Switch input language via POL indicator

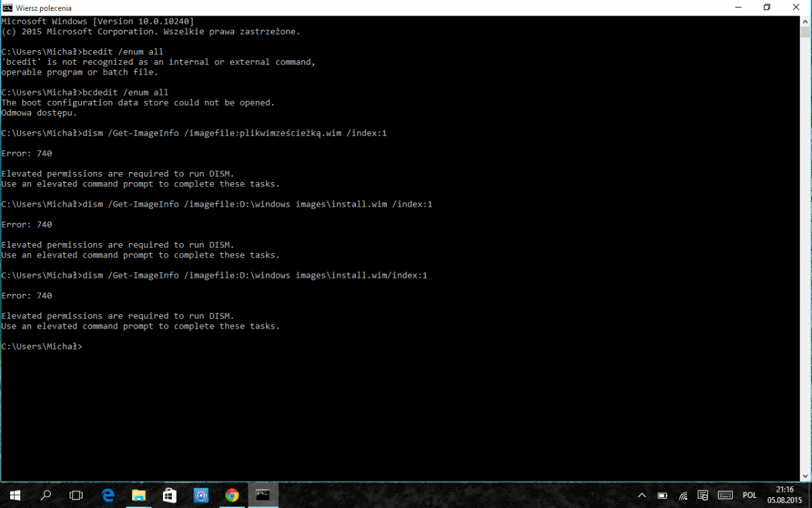coord(750,495)
